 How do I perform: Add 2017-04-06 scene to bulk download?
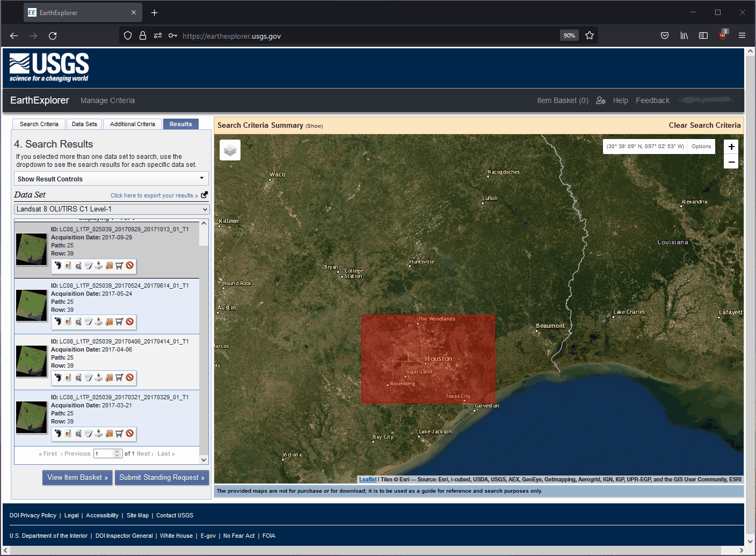click(x=109, y=377)
